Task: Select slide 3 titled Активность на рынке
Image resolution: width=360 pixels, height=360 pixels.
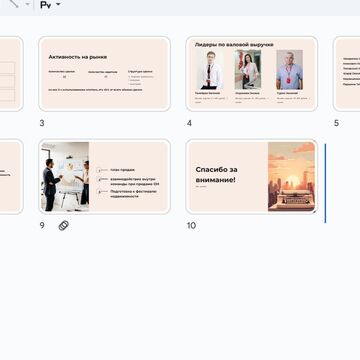Action: point(105,74)
